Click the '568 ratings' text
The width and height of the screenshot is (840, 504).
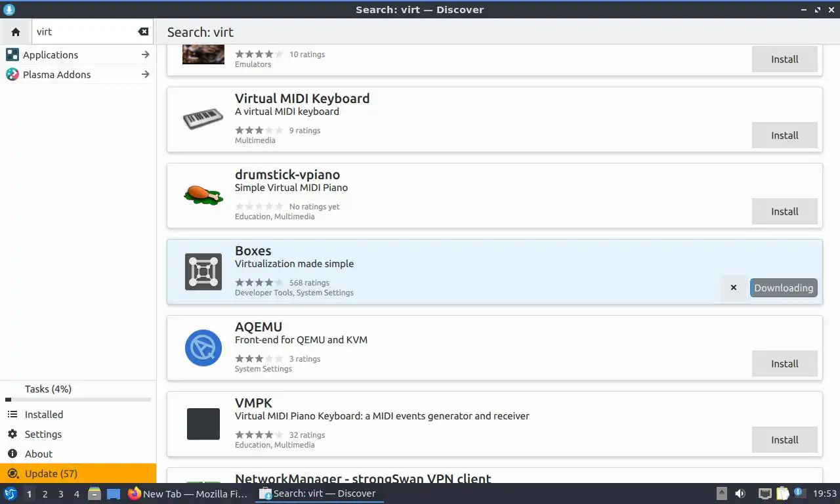click(309, 283)
